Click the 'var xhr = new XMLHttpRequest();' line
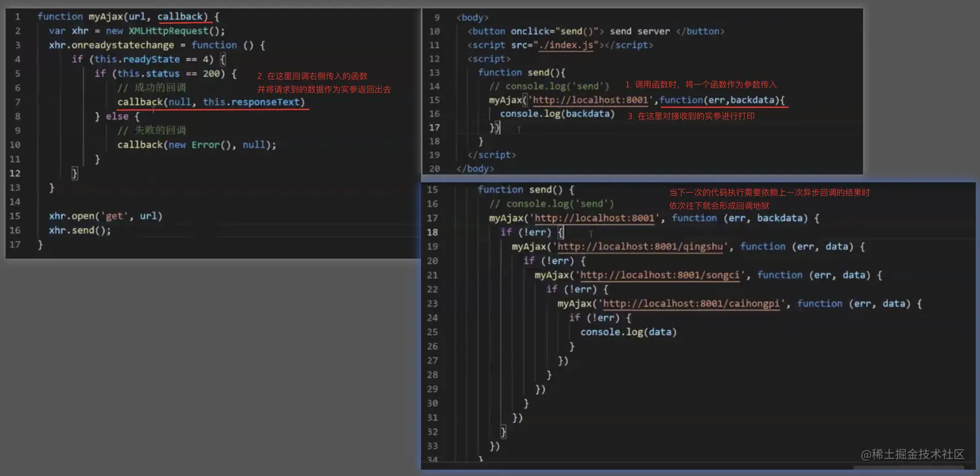Screen dimensions: 980x476 tap(137, 30)
